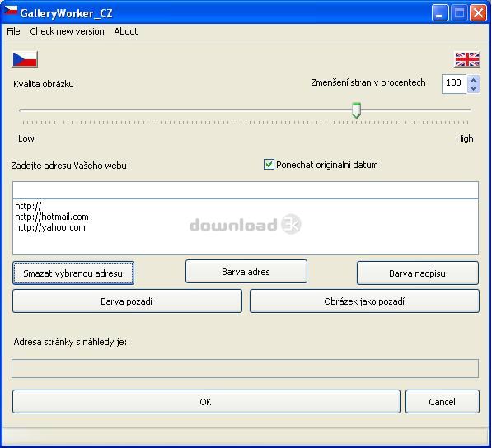Open Check new version menu
The width and height of the screenshot is (492, 448).
pyautogui.click(x=67, y=31)
